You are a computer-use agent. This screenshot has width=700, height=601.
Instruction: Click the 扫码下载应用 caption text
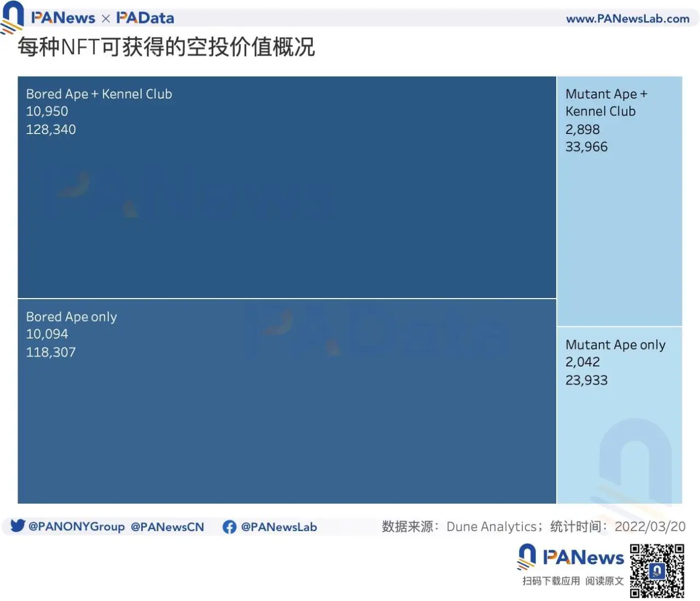click(551, 581)
